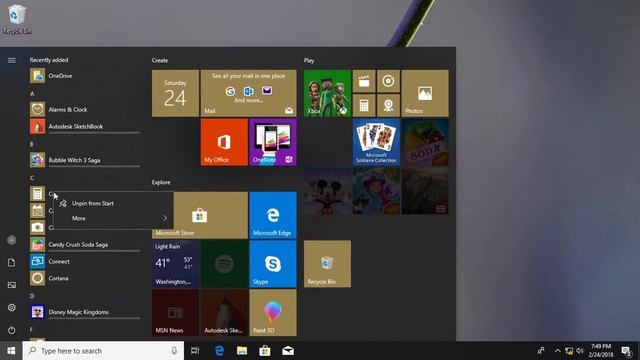Open the More submenu

pos(113,218)
